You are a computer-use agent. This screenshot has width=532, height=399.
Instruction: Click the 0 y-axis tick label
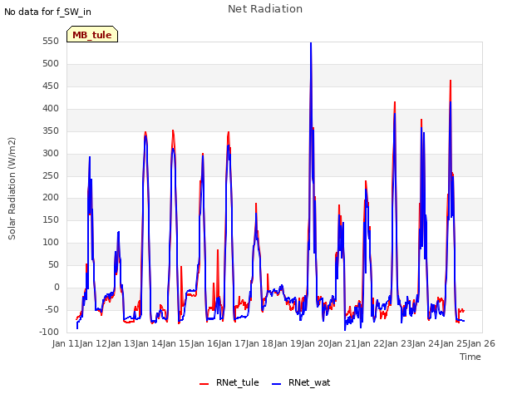click(57, 288)
